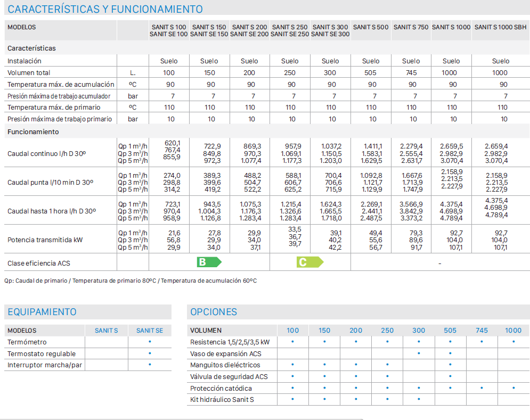Click the dot for Termómetro under SANIT SE
The width and height of the screenshot is (530, 420).
(150, 342)
